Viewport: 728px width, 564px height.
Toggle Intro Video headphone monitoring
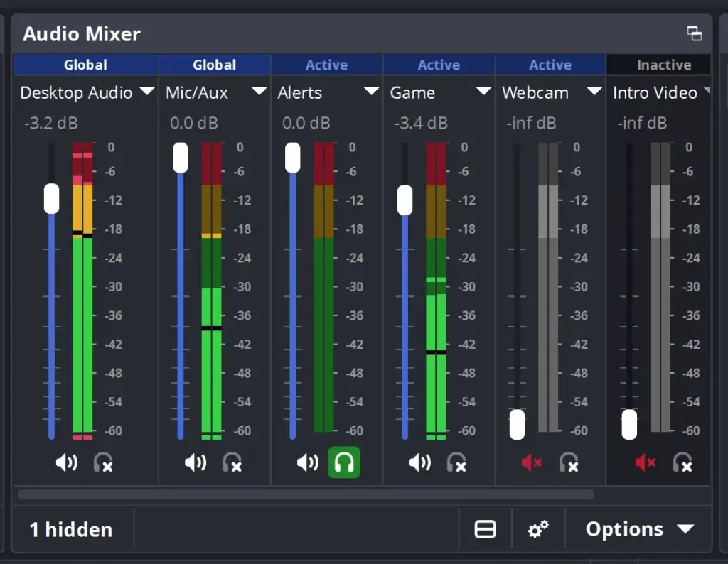[x=682, y=462]
